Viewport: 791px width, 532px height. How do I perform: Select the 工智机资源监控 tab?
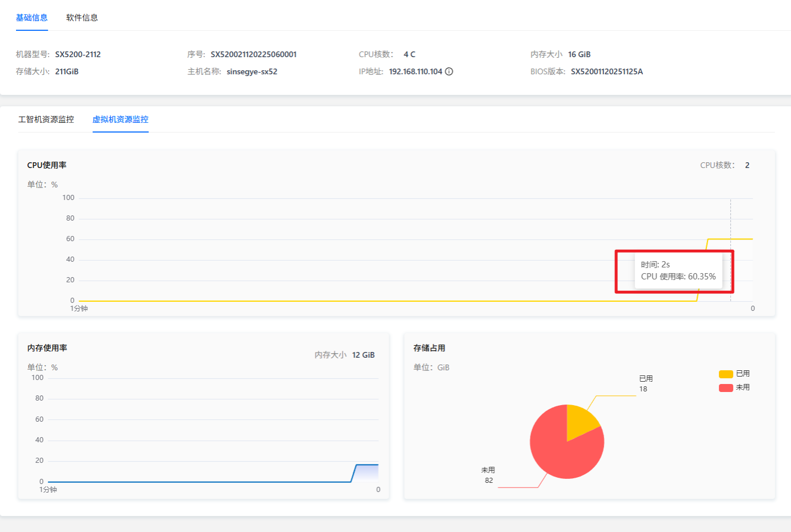46,119
